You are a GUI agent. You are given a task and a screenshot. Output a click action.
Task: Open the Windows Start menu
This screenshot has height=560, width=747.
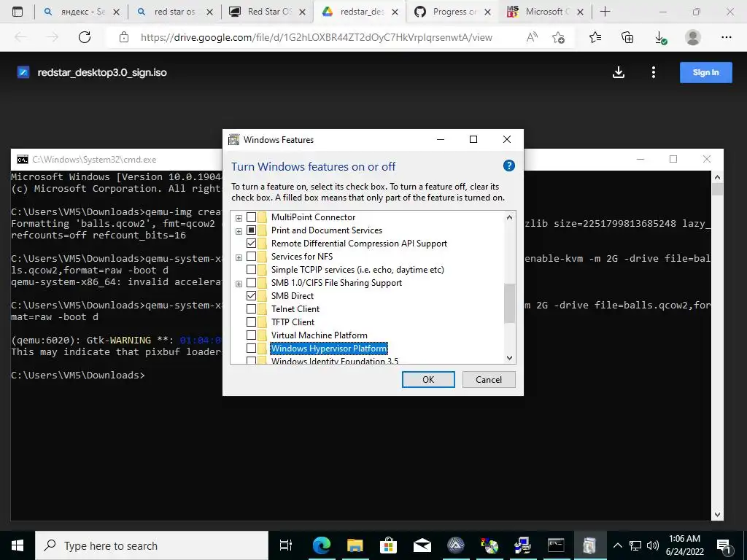coord(18,545)
